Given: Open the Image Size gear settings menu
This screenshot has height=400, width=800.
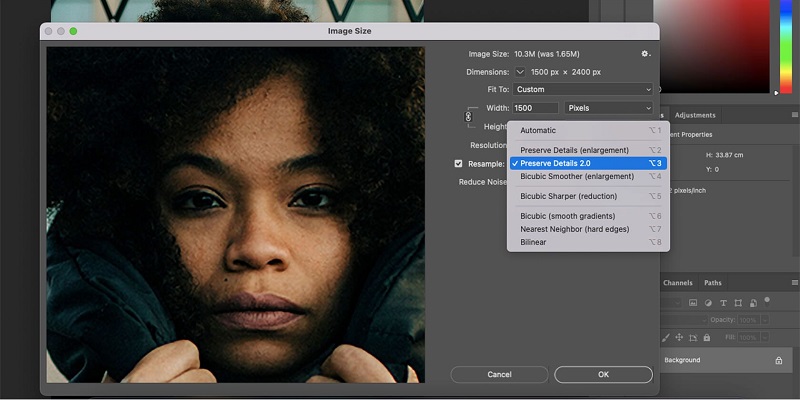Looking at the screenshot, I should click(x=646, y=54).
